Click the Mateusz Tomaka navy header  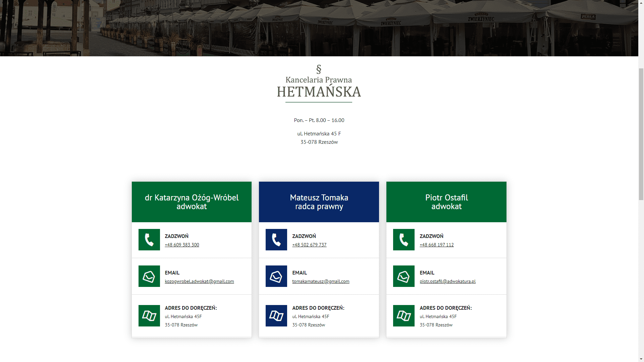tap(319, 202)
